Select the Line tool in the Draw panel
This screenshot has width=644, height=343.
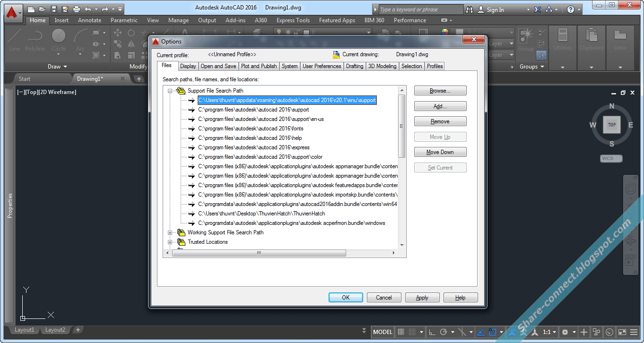tap(15, 40)
